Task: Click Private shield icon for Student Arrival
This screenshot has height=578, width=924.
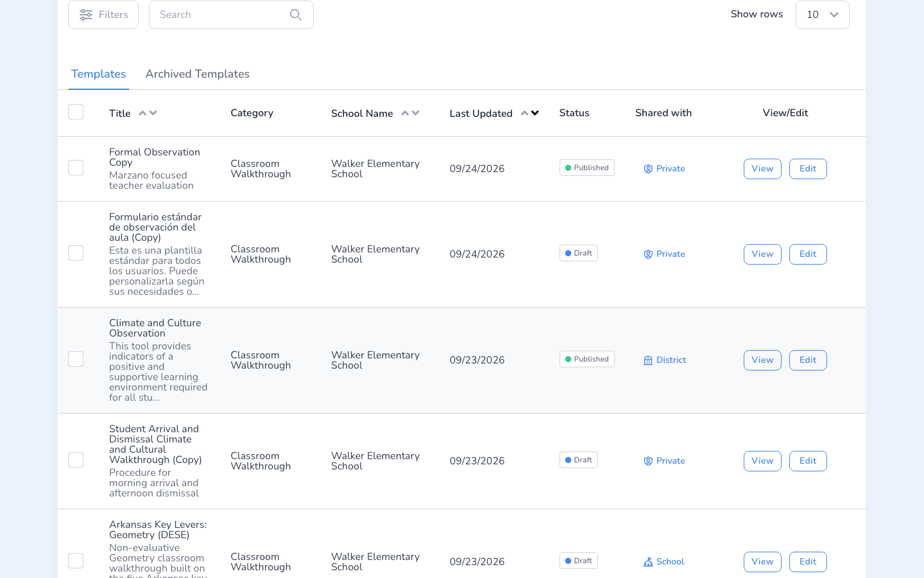Action: coord(648,461)
